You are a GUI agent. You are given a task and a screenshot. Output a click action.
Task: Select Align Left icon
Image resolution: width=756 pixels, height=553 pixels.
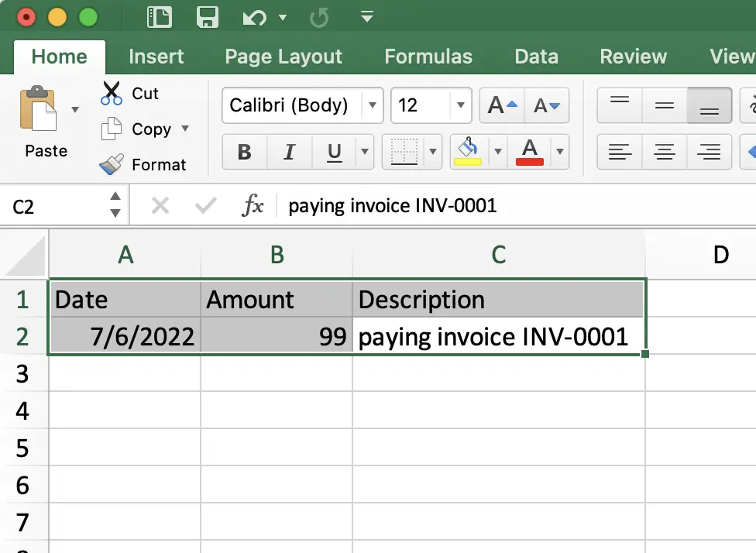point(620,152)
